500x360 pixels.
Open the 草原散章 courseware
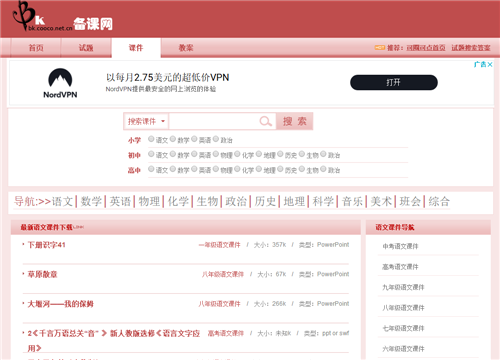tap(42, 274)
